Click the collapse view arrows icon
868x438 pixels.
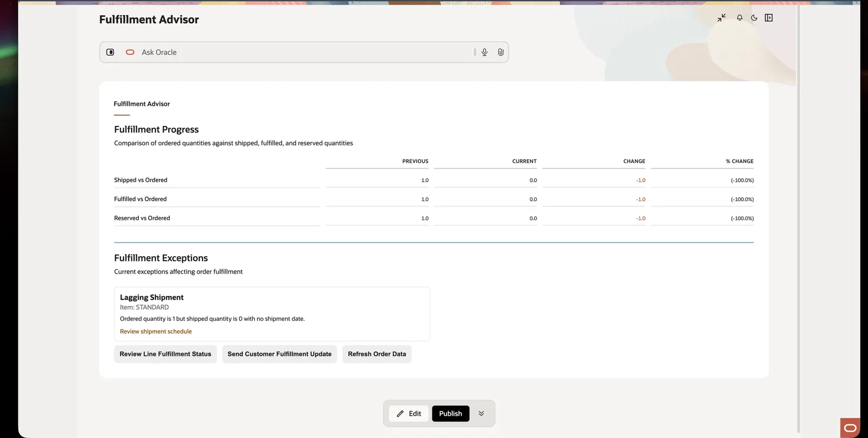722,18
